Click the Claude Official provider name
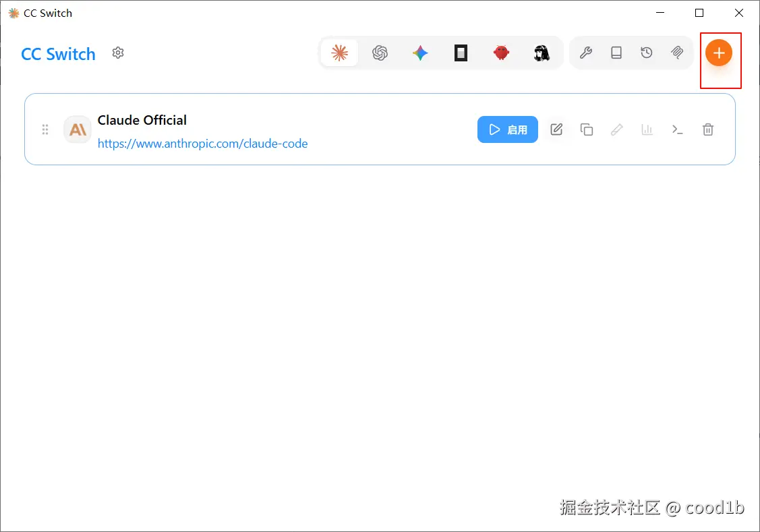760x532 pixels. (142, 120)
